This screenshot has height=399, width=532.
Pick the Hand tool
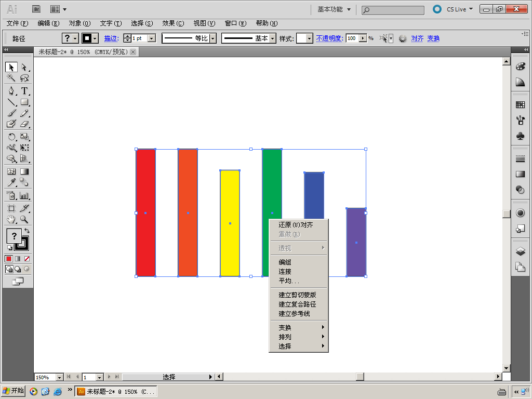(x=11, y=219)
